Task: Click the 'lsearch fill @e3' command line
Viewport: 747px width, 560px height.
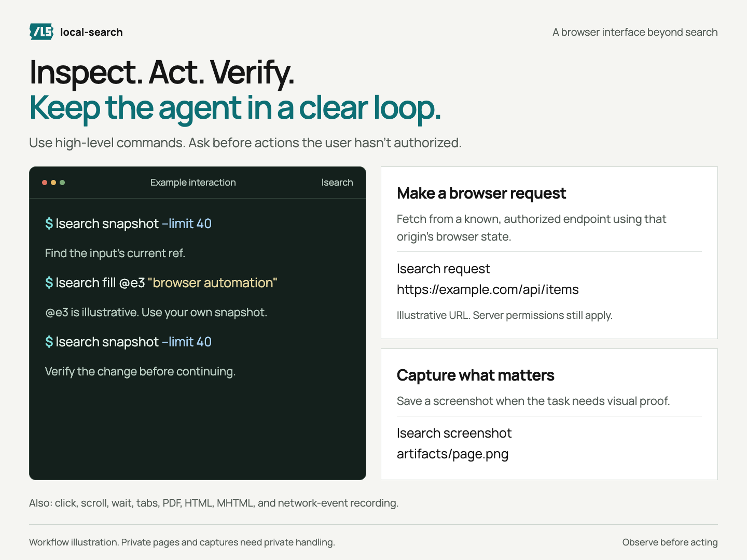Action: pos(161,283)
